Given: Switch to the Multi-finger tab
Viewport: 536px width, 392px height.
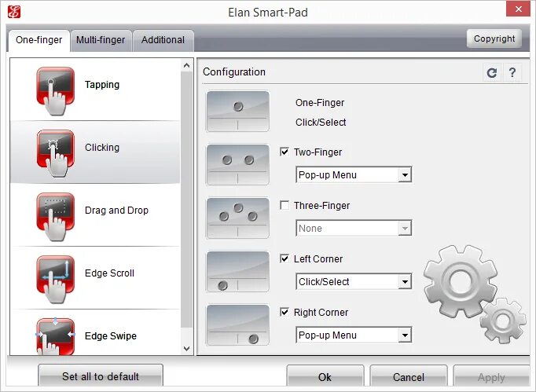Looking at the screenshot, I should click(101, 40).
